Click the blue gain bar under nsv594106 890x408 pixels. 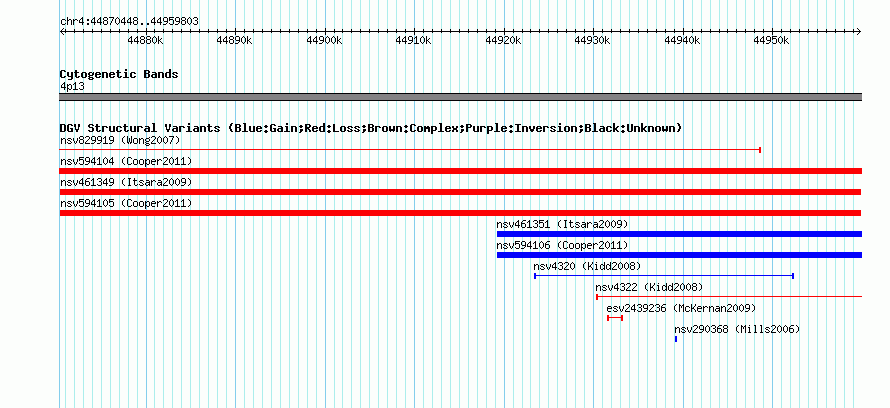point(679,255)
